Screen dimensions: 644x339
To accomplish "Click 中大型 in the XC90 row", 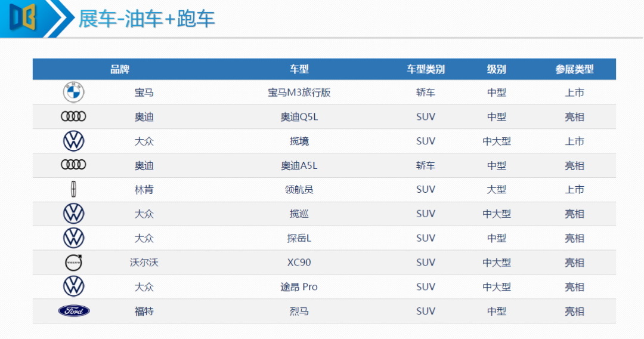I will point(497,262).
